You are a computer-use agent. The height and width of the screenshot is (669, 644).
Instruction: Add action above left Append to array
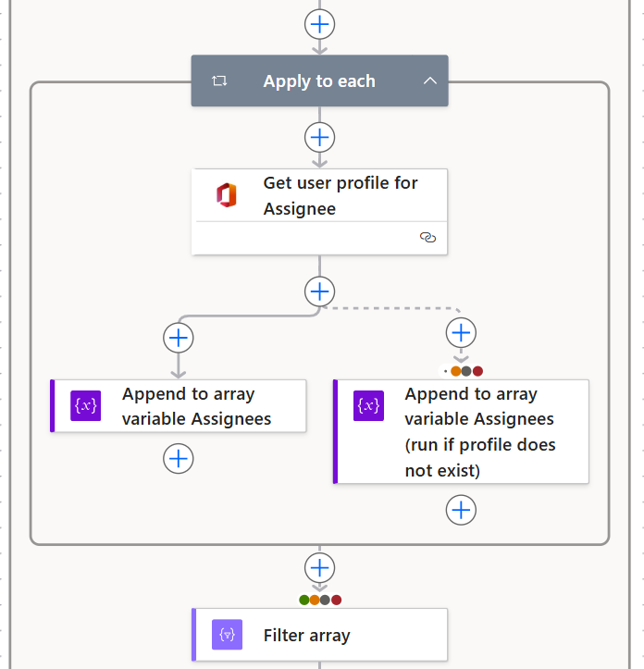(x=179, y=338)
